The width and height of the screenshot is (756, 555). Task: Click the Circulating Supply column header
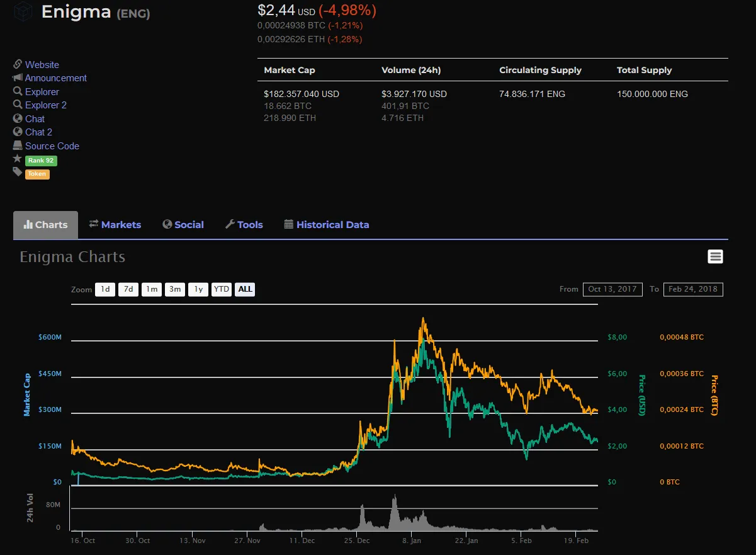point(540,70)
